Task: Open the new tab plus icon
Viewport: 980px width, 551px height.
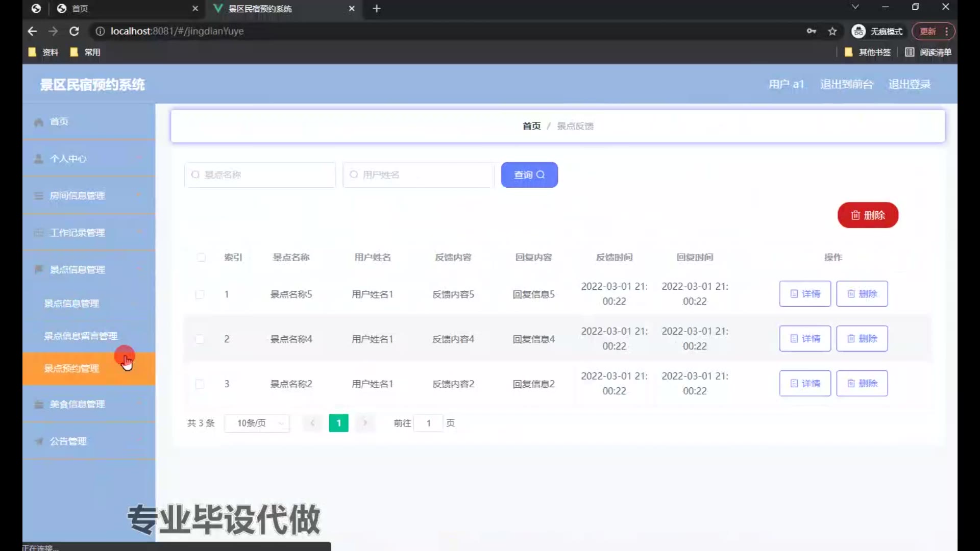Action: [x=377, y=9]
